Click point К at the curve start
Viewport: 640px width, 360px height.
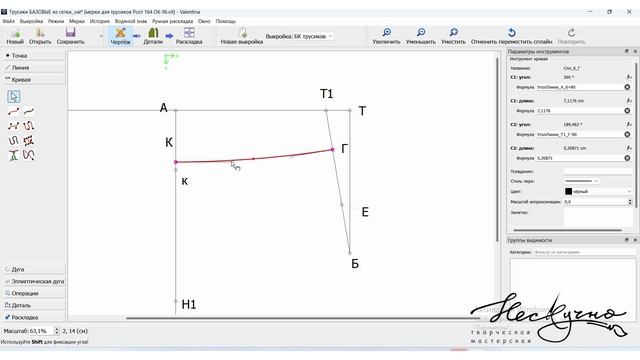pos(176,162)
